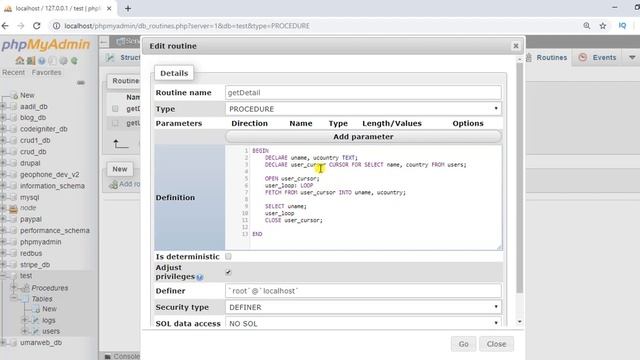Click the Definer input field
The height and width of the screenshot is (360, 640).
tap(363, 291)
